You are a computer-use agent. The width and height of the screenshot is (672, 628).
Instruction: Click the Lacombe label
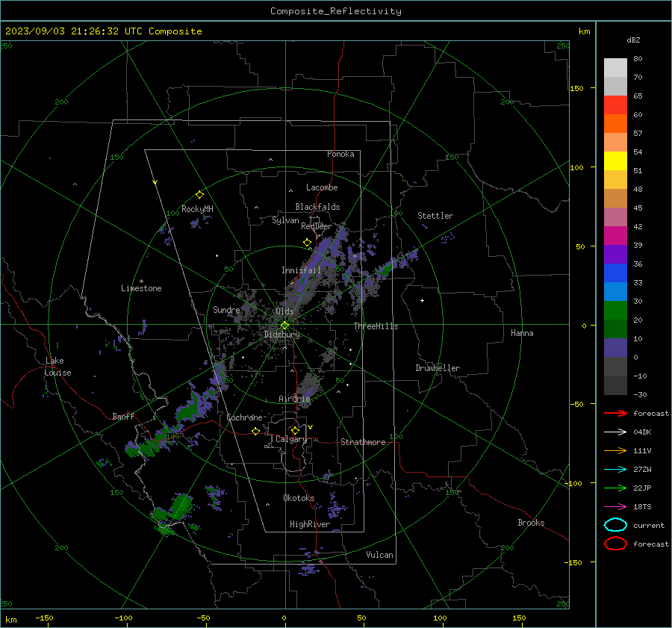click(x=322, y=187)
